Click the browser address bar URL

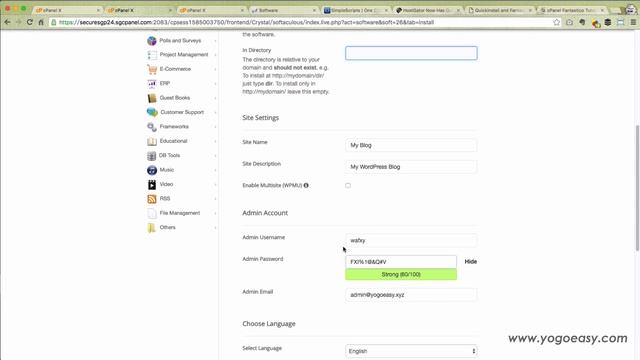tap(246, 22)
